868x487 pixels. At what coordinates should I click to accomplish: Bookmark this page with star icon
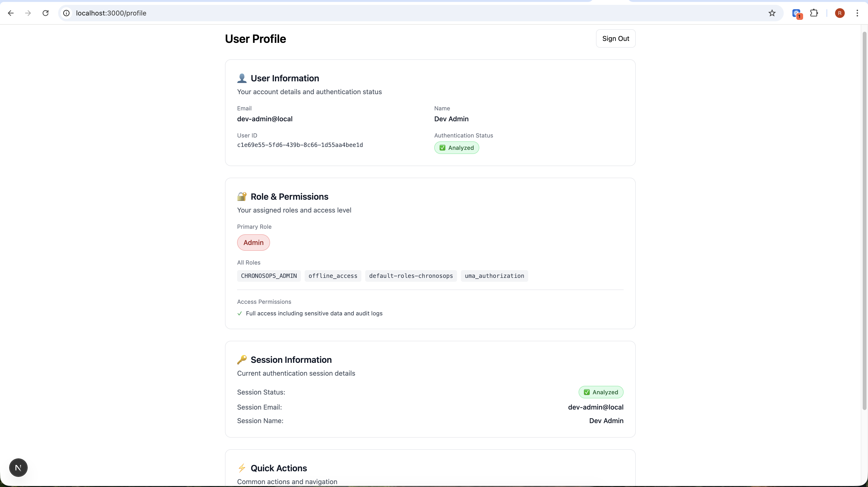tap(772, 13)
